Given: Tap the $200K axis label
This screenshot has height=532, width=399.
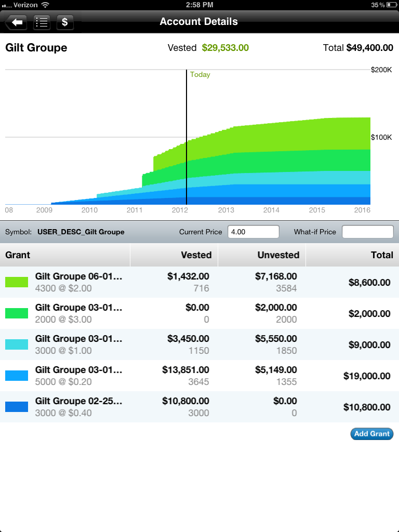Looking at the screenshot, I should click(x=381, y=70).
